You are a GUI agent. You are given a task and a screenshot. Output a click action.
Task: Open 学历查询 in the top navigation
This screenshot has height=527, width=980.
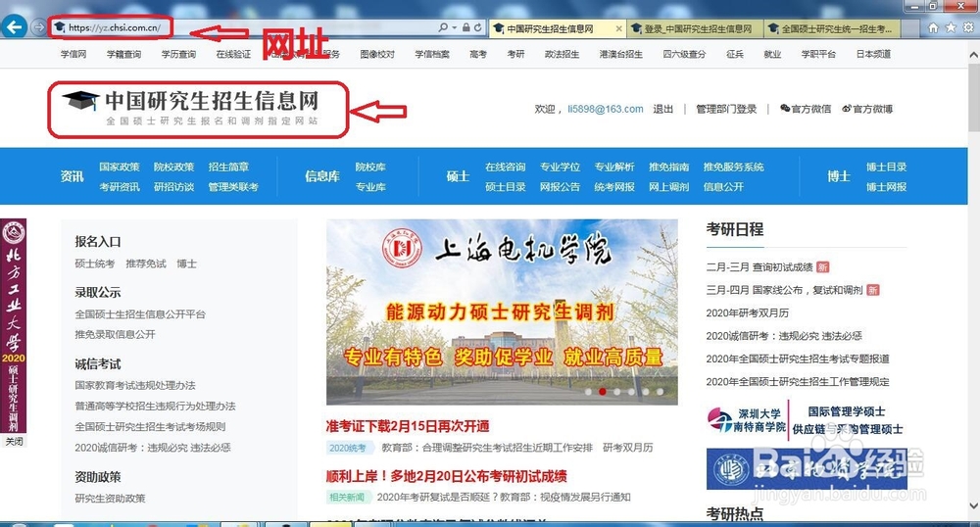point(178,54)
